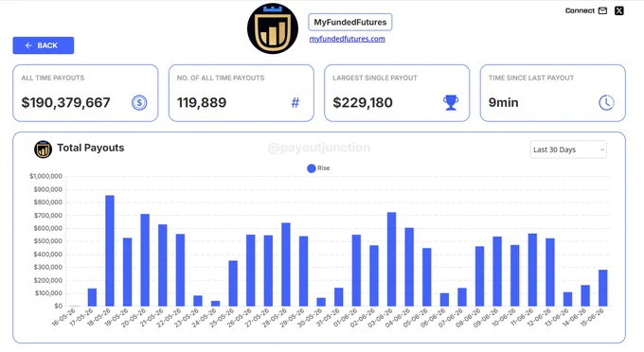Open the Last 30 Days dropdown
Screen dimensions: 644x352
tap(568, 150)
